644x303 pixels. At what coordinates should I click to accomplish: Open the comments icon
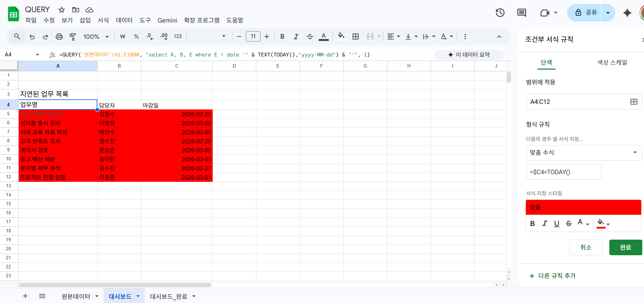pyautogui.click(x=521, y=13)
